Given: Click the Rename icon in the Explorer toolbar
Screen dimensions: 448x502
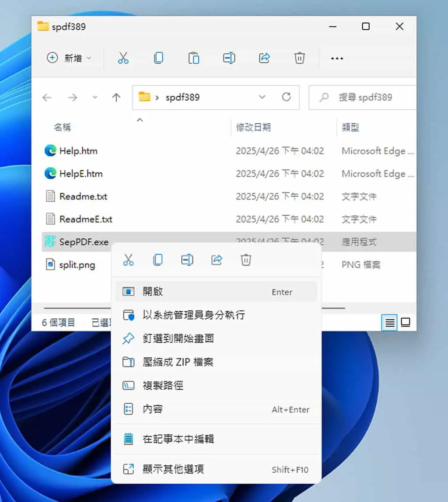Looking at the screenshot, I should click(x=229, y=58).
